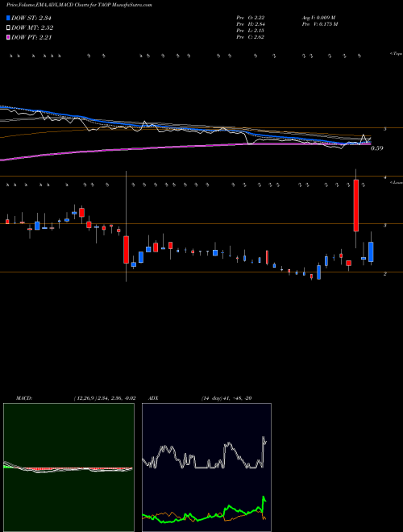Screen dimensions: 403x532
Task: Click the white DOW MT legend swatch
Action: click(9, 28)
